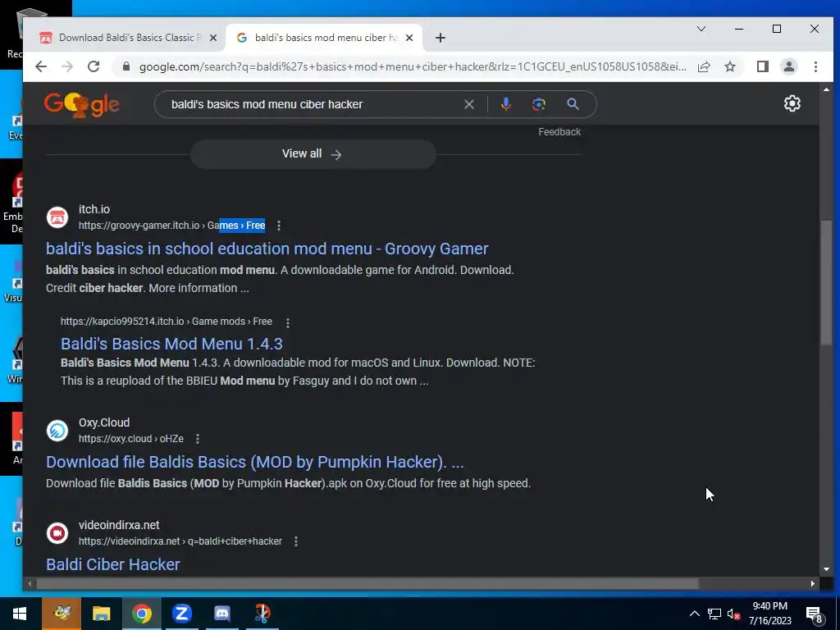Submit search with the magnifier icon

(573, 104)
